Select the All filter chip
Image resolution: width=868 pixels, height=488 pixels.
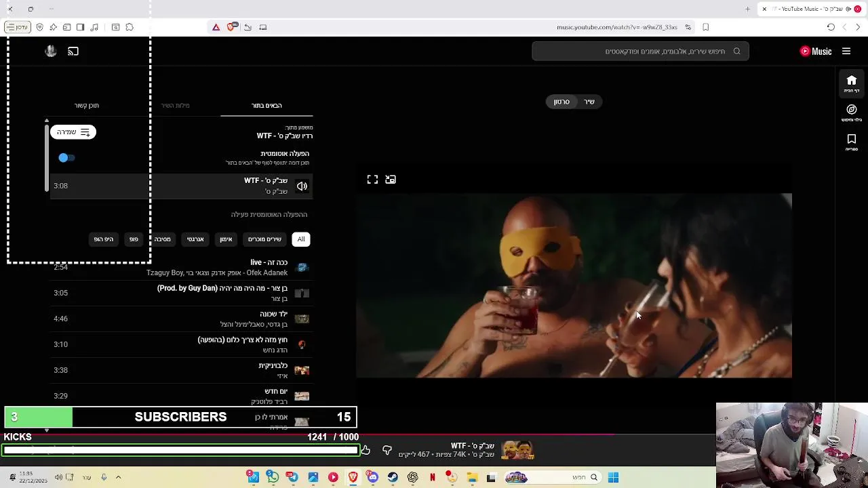pyautogui.click(x=301, y=239)
